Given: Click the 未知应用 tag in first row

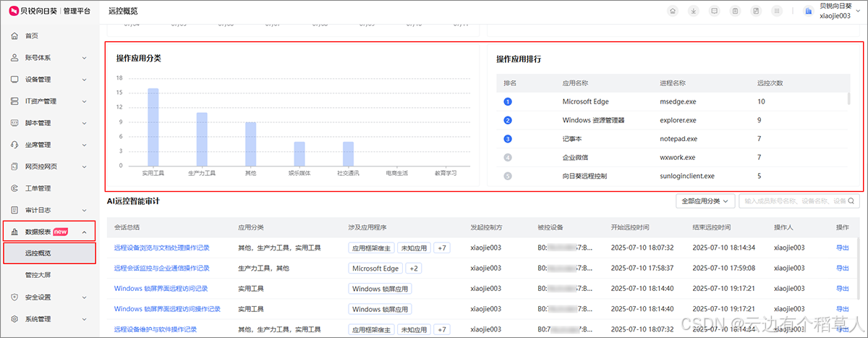Looking at the screenshot, I should (414, 248).
